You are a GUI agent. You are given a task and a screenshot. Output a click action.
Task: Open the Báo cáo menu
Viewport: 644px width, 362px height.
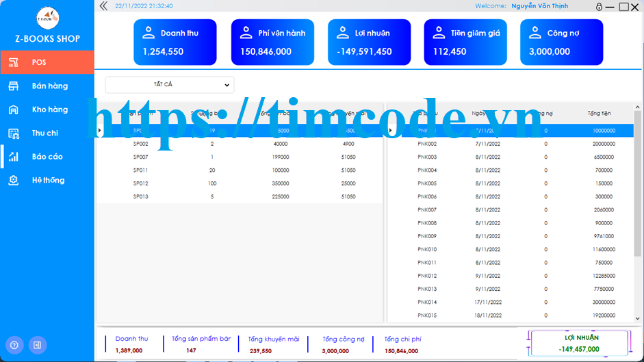tap(47, 157)
